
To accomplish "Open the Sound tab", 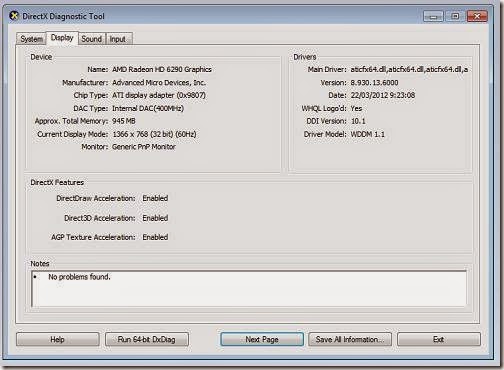I will [92, 39].
